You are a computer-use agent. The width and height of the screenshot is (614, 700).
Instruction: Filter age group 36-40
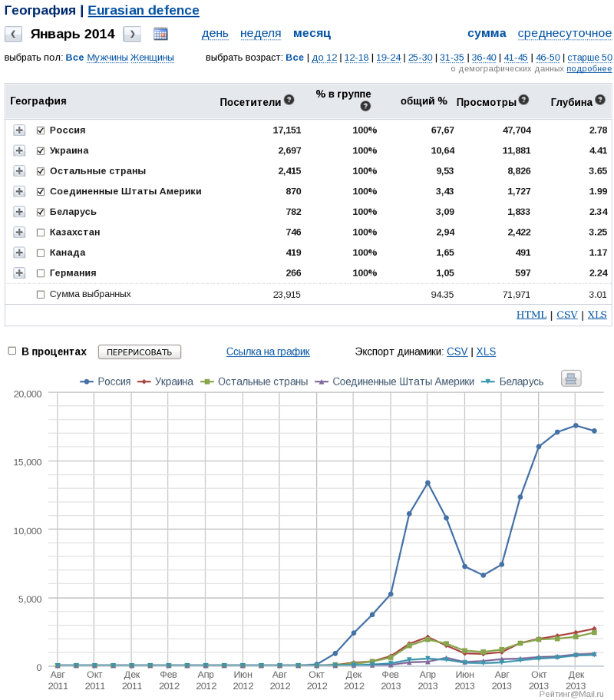[x=484, y=58]
